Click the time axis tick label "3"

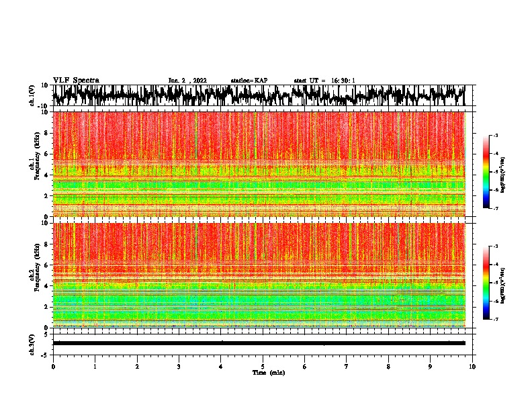(179, 367)
